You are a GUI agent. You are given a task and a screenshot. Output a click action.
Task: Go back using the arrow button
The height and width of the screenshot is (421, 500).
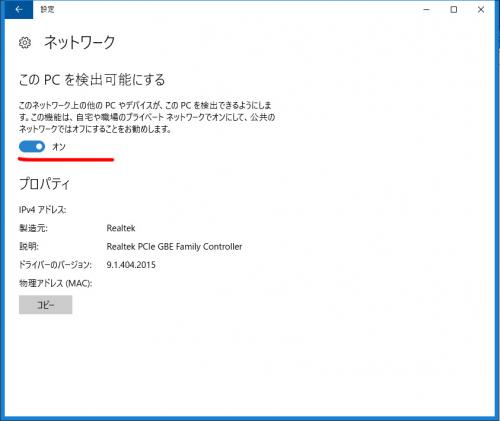[19, 9]
